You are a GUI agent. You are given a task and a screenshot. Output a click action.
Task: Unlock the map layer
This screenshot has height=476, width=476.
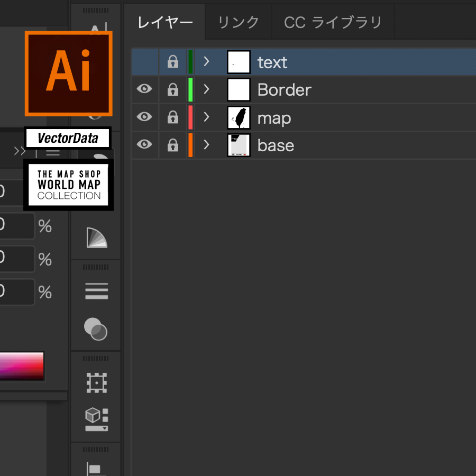173,117
